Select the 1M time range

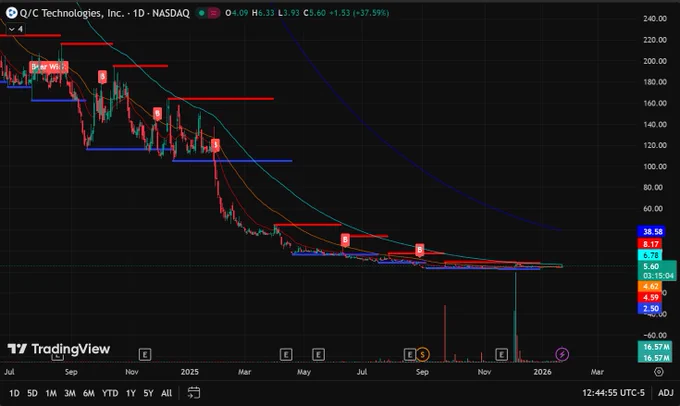[51, 393]
